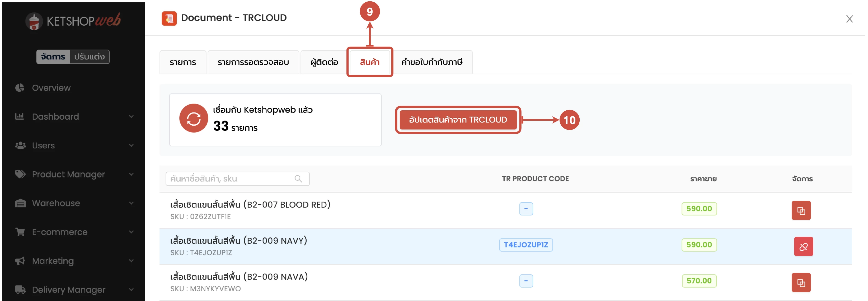Click the product name or SKU search field
The height and width of the screenshot is (301, 868).
pos(231,179)
